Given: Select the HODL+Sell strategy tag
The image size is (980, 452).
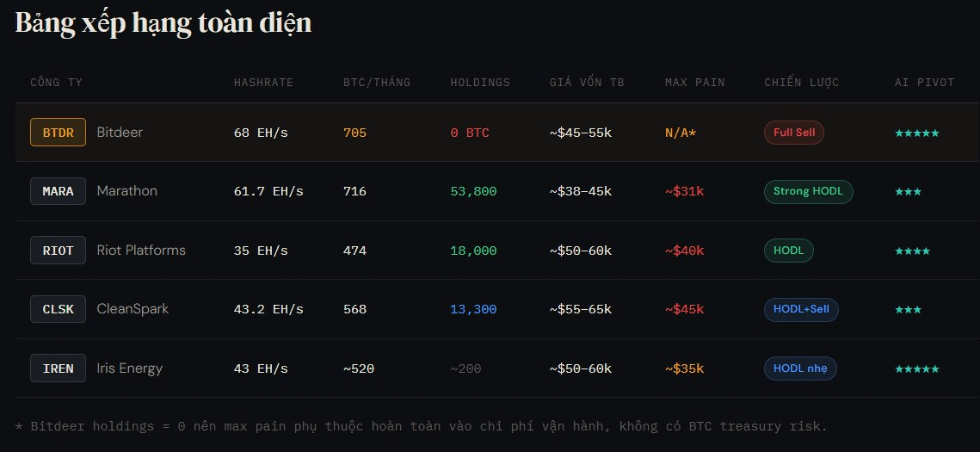Looking at the screenshot, I should [801, 309].
